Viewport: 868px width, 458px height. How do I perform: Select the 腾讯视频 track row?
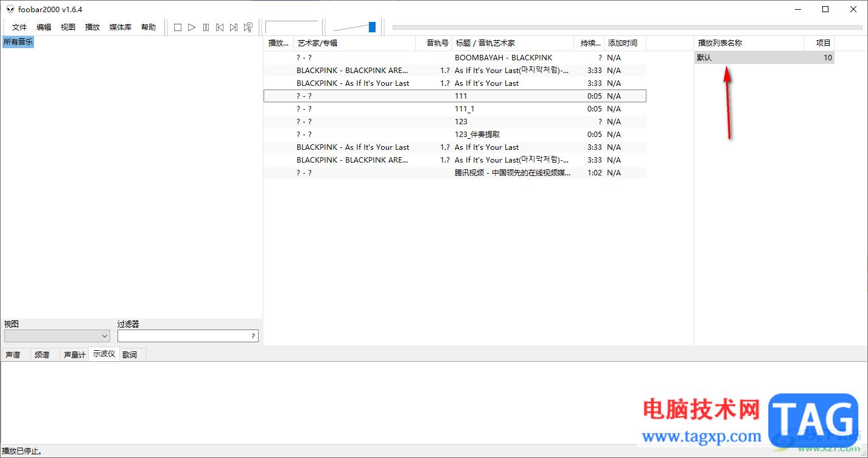(x=455, y=173)
